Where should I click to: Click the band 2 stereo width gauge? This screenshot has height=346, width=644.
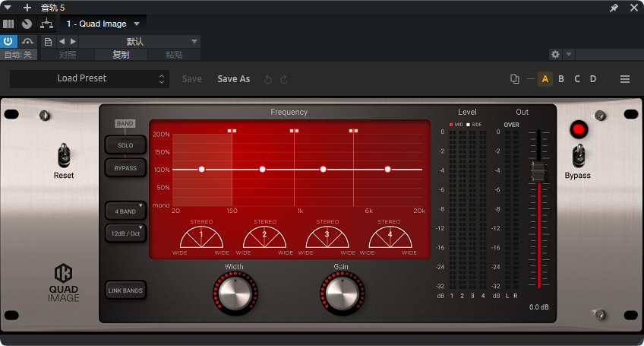point(264,237)
